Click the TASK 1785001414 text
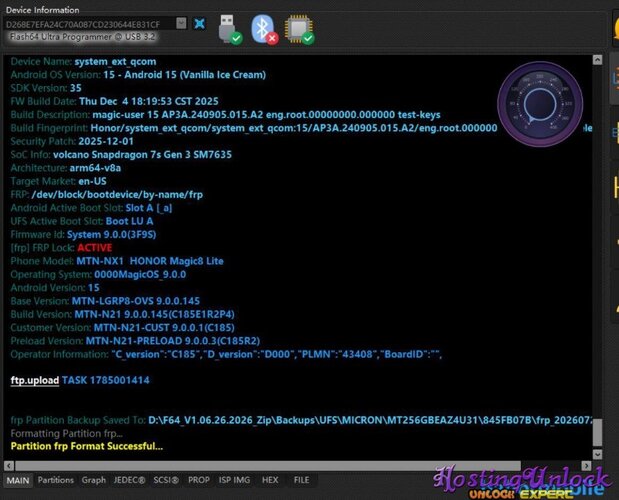 tap(106, 380)
